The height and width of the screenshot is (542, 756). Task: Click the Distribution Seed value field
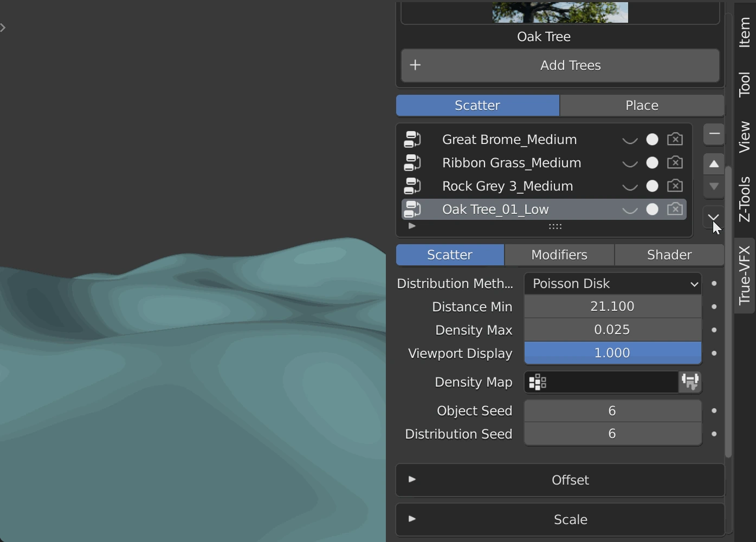[x=612, y=434]
